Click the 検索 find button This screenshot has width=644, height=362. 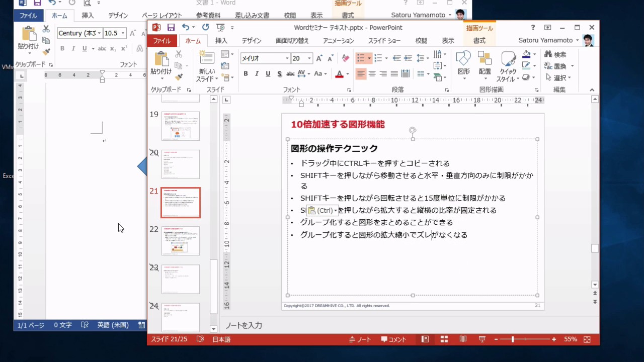(555, 54)
